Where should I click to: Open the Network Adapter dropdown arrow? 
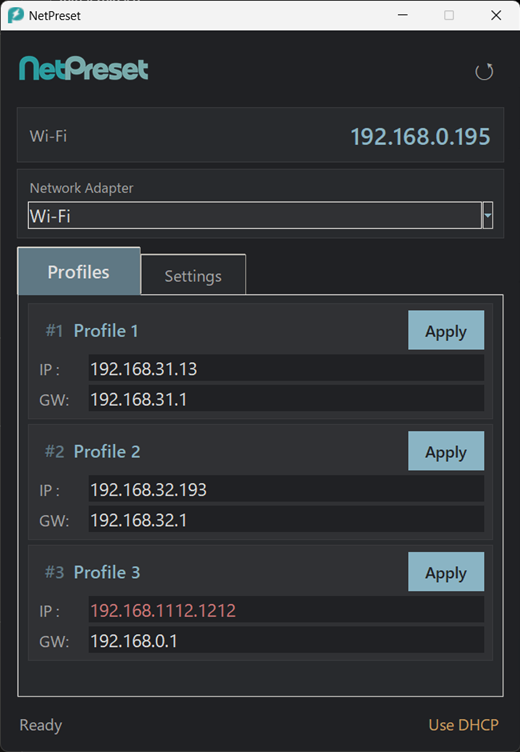[x=488, y=215]
